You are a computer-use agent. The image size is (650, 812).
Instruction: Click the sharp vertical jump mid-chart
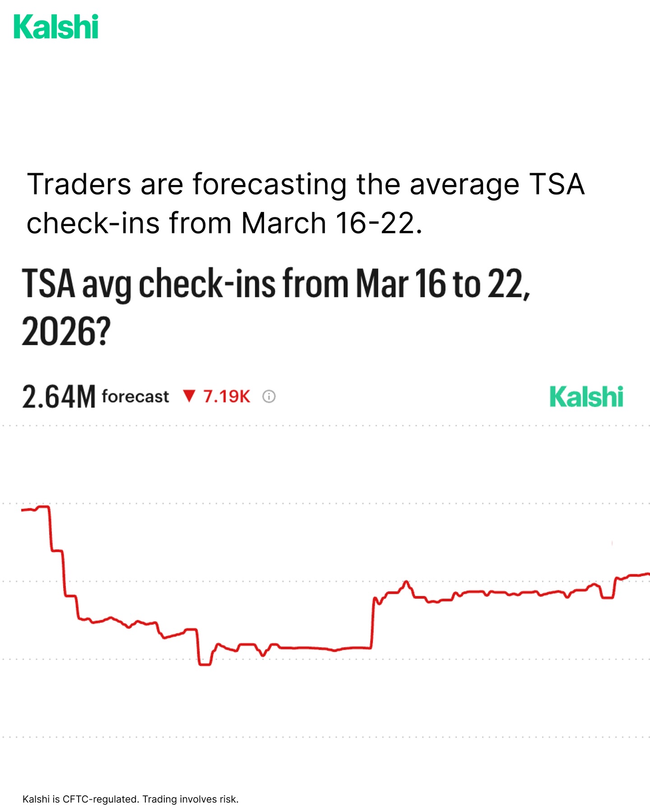point(372,623)
